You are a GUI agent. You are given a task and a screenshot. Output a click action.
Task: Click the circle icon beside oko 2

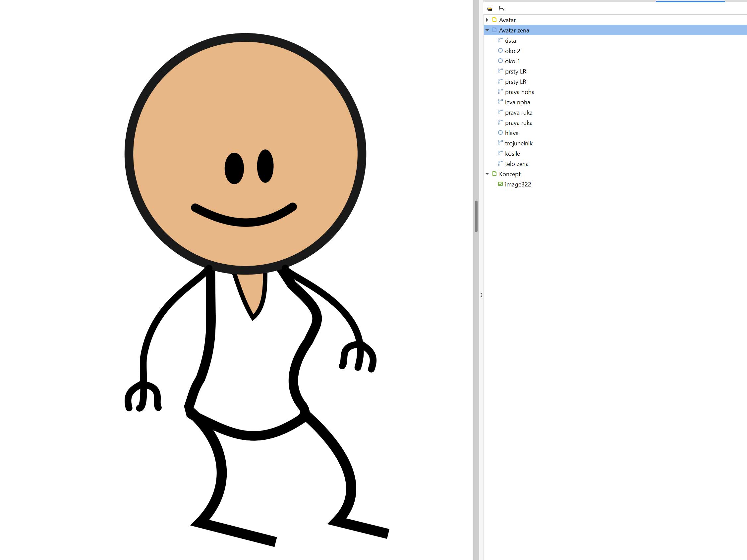pos(500,51)
